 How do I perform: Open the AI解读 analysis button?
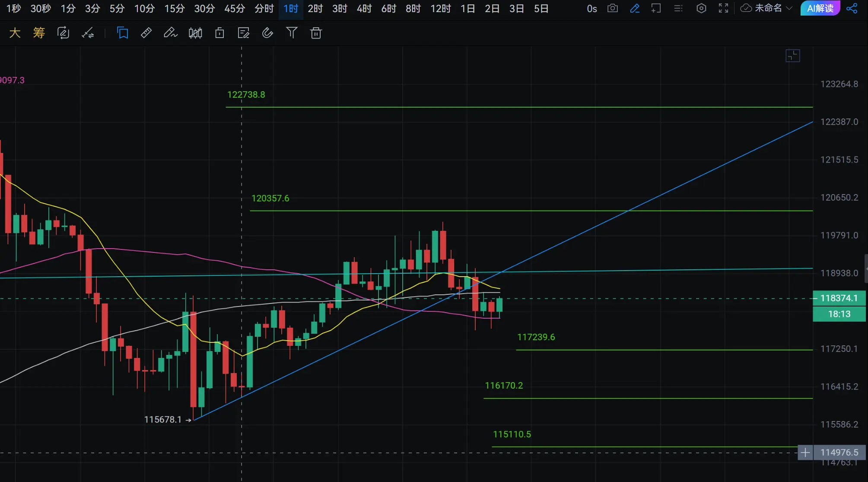pos(820,8)
